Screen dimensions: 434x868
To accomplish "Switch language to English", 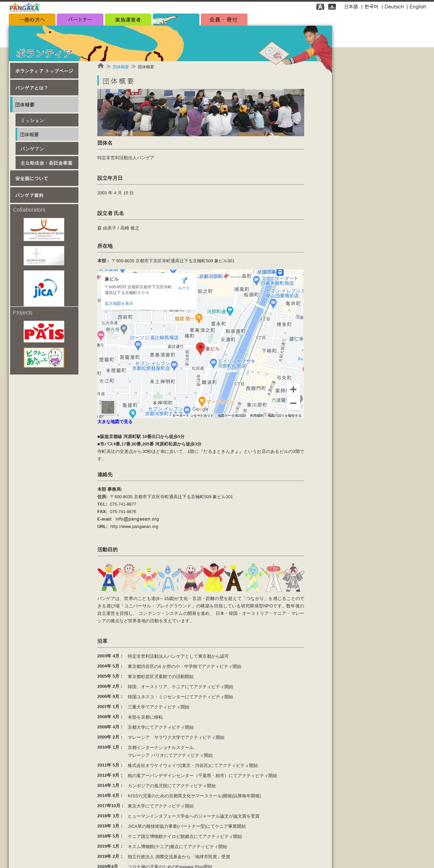I will 418,7.
